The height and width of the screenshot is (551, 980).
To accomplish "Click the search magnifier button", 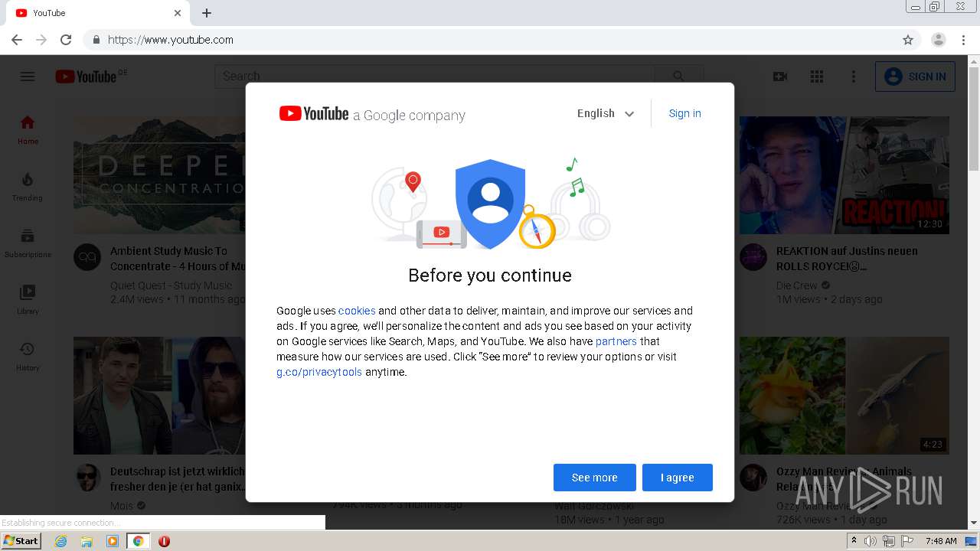I will click(678, 77).
